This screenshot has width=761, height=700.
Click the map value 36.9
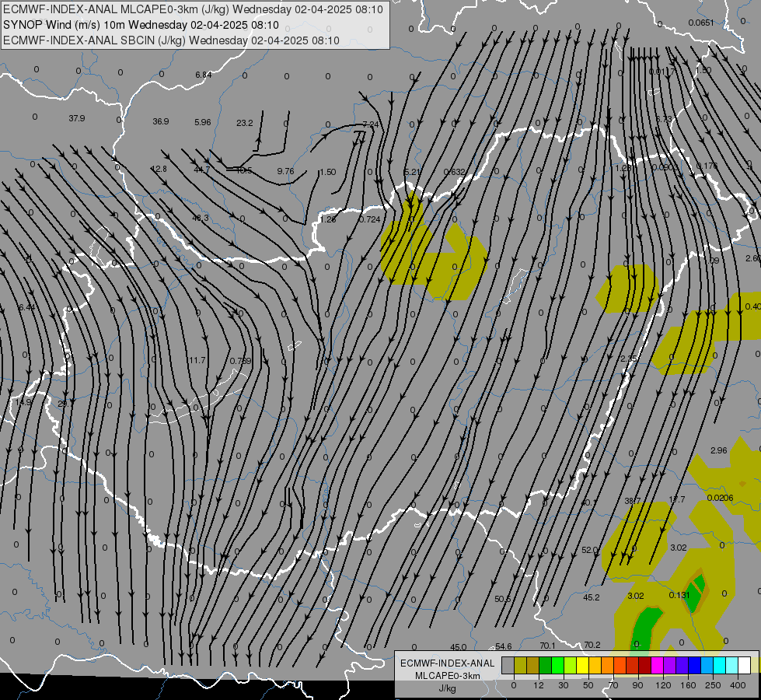[161, 121]
